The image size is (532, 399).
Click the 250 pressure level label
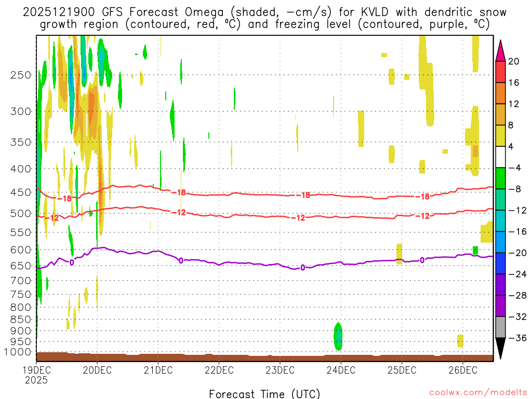21,75
